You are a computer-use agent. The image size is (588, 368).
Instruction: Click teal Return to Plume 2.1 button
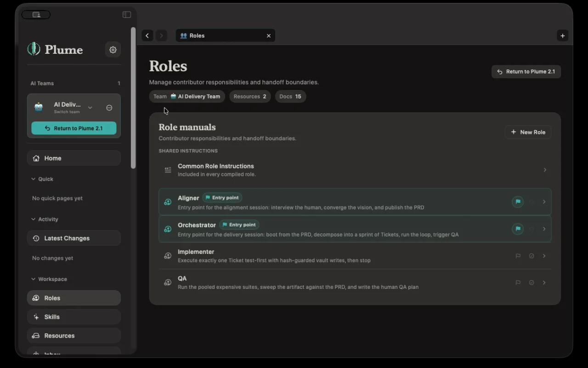click(x=74, y=128)
